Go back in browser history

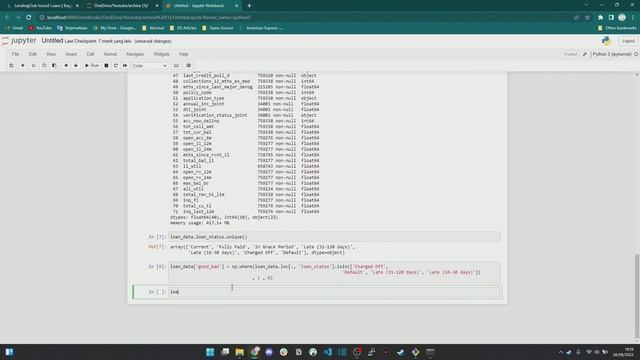coord(7,18)
